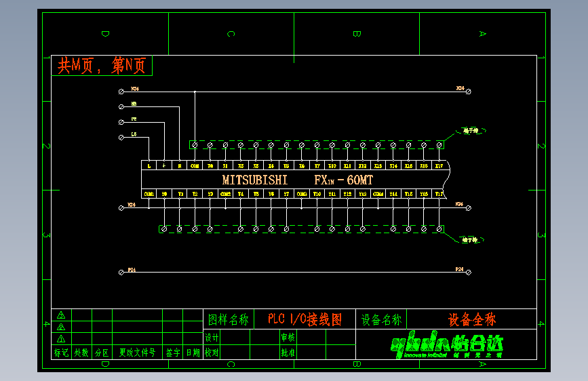Click the COM4 terminal cell
The image size is (588, 381).
pos(378,193)
